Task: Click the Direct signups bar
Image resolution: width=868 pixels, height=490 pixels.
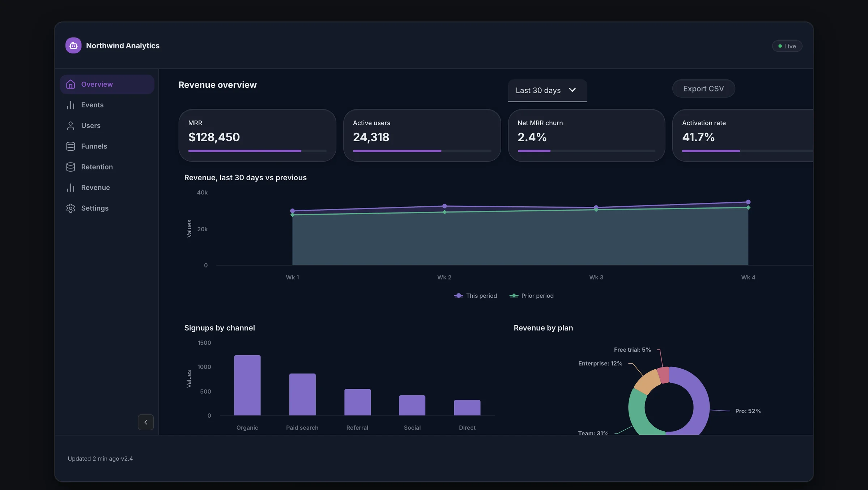Action: tap(467, 408)
